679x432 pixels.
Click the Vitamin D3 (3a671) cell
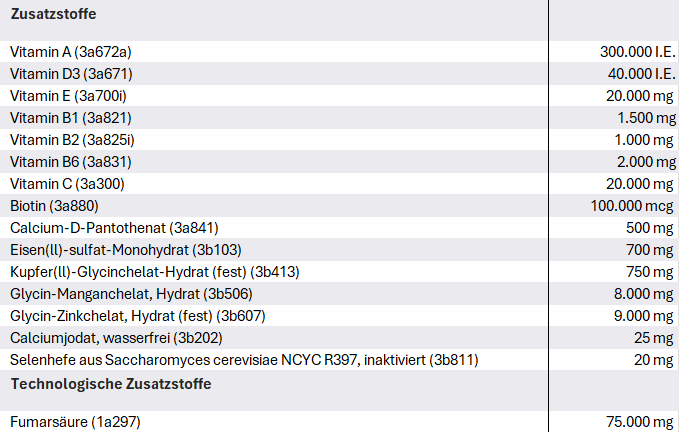71,74
